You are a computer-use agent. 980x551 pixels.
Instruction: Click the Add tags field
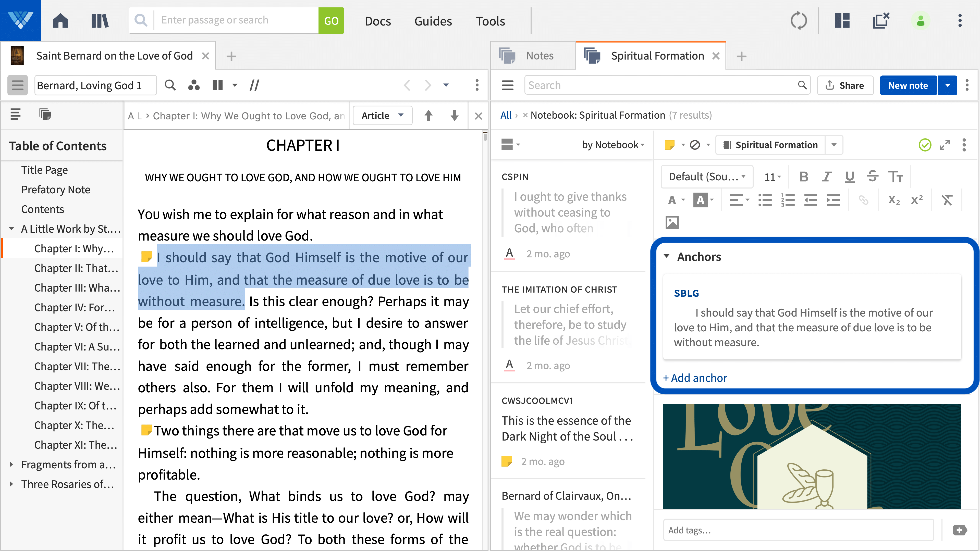click(x=798, y=530)
